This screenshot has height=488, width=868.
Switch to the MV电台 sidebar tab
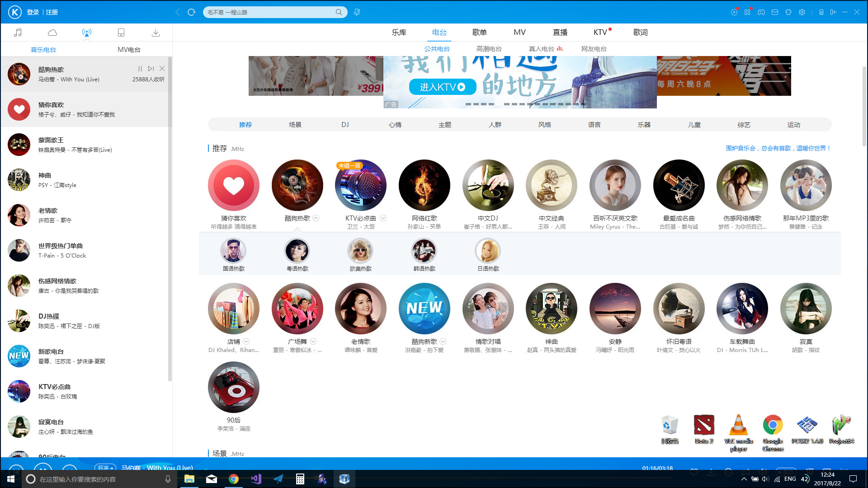point(129,50)
